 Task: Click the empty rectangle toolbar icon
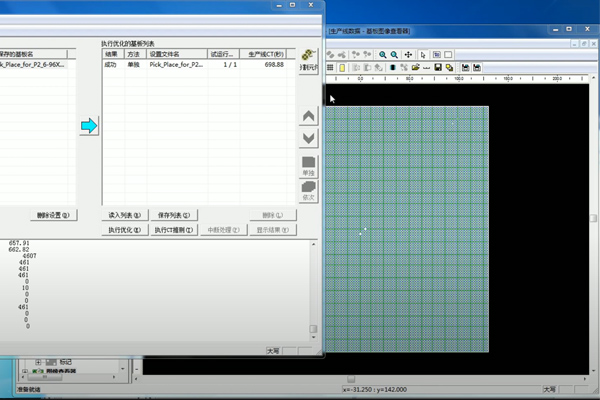point(448,55)
